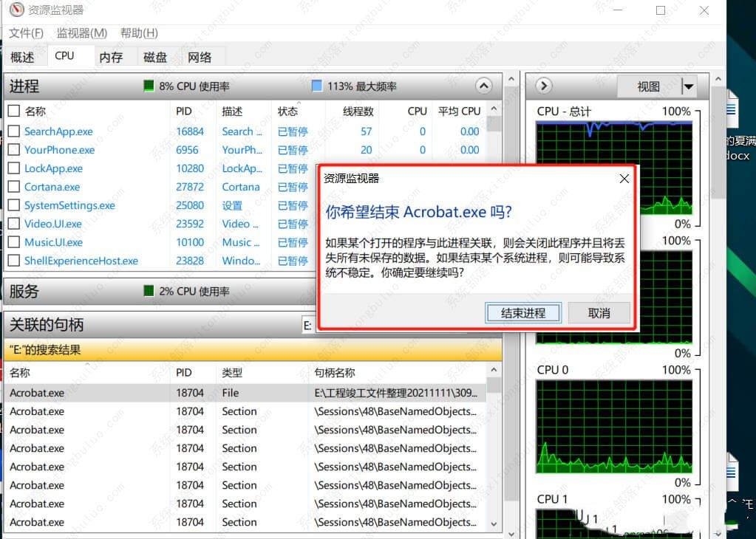Confirm with the 结束进程 button

click(523, 313)
